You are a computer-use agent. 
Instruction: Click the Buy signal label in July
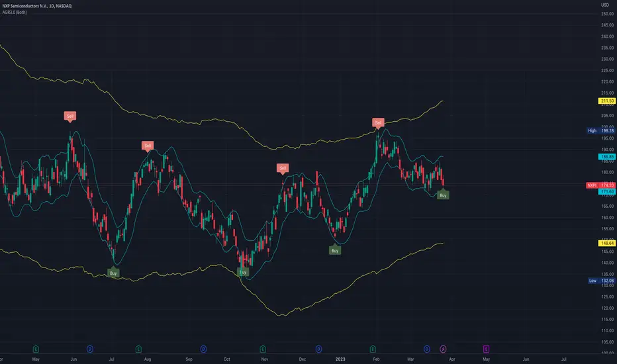point(113,273)
